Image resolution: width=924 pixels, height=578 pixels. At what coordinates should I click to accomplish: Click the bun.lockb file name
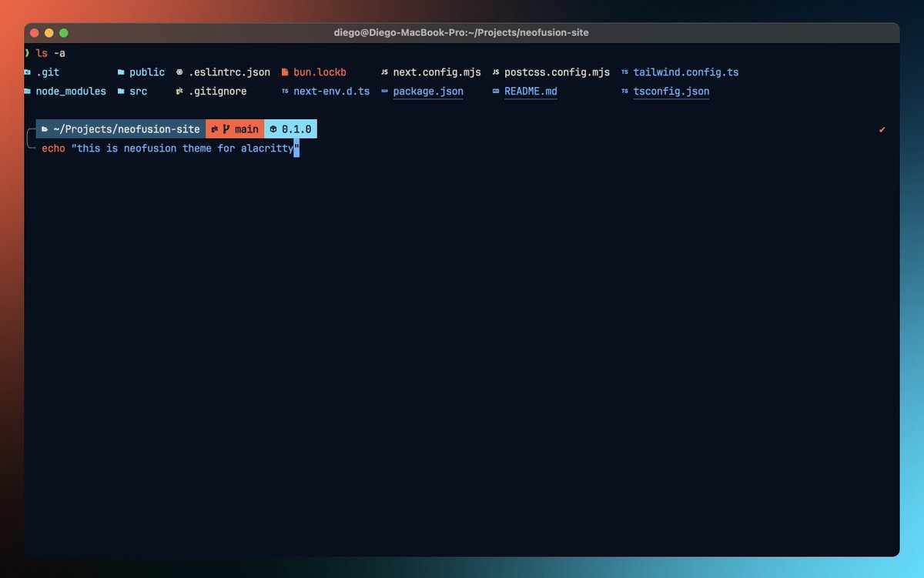point(320,72)
